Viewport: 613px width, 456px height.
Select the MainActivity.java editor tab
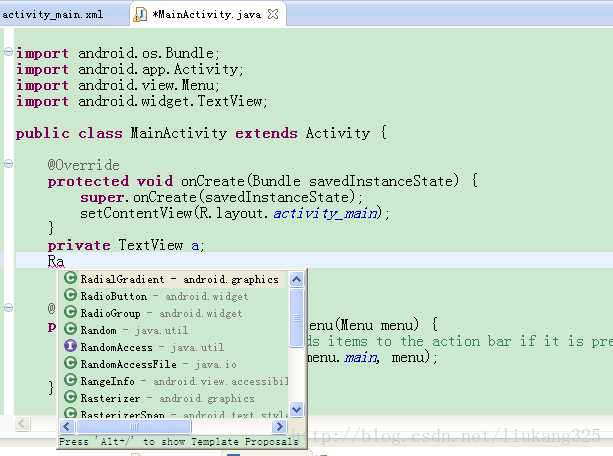(x=206, y=15)
